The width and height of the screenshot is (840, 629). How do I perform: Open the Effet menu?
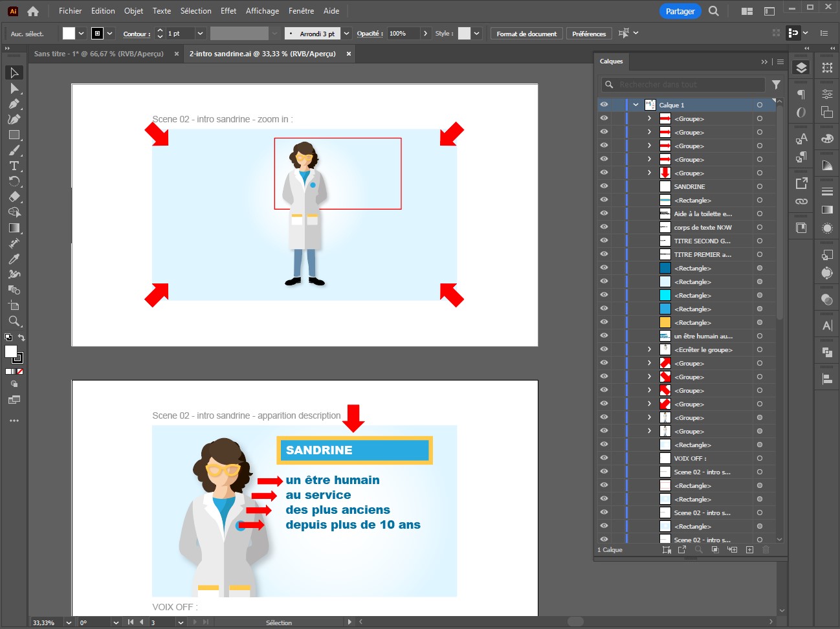click(228, 11)
